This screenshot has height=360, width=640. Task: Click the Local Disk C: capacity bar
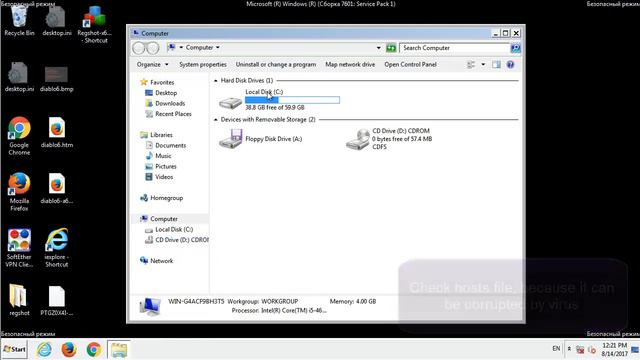point(292,100)
